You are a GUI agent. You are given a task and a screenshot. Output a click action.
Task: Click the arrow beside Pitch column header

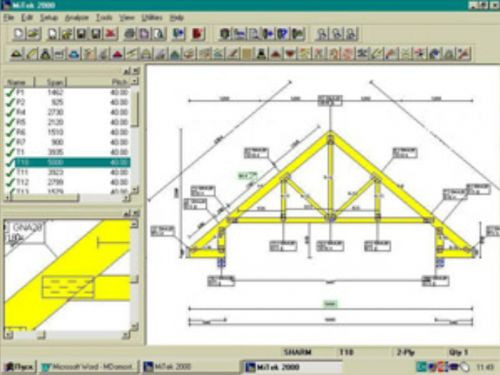click(135, 81)
